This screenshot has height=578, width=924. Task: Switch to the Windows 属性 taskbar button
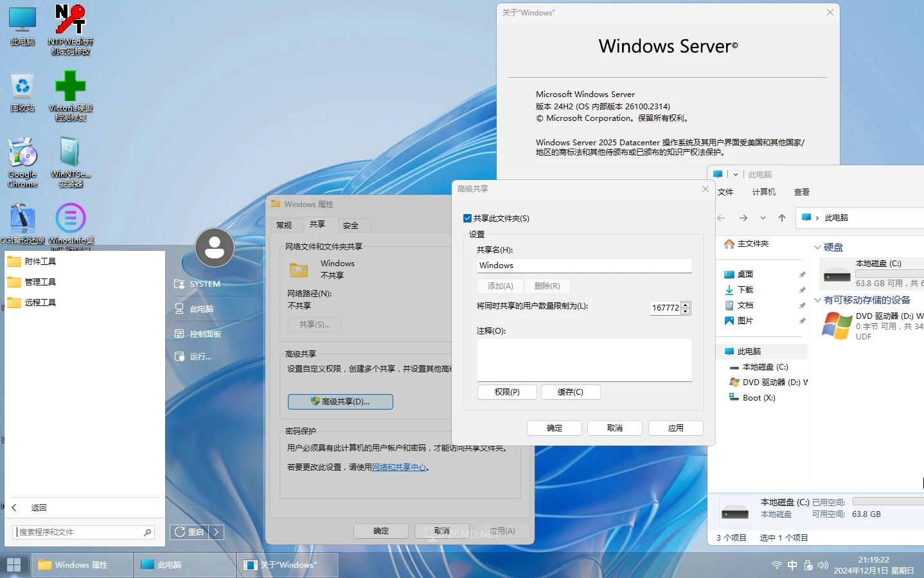click(82, 565)
